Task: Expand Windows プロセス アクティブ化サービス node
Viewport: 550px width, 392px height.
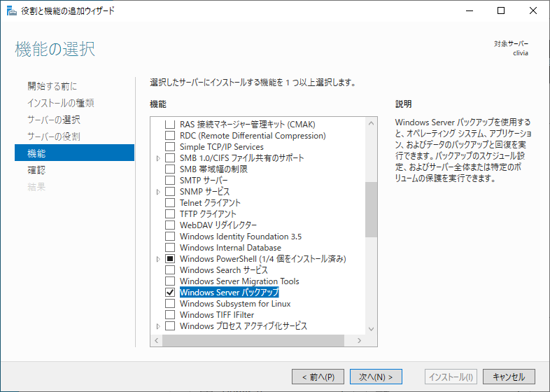Action: click(158, 326)
